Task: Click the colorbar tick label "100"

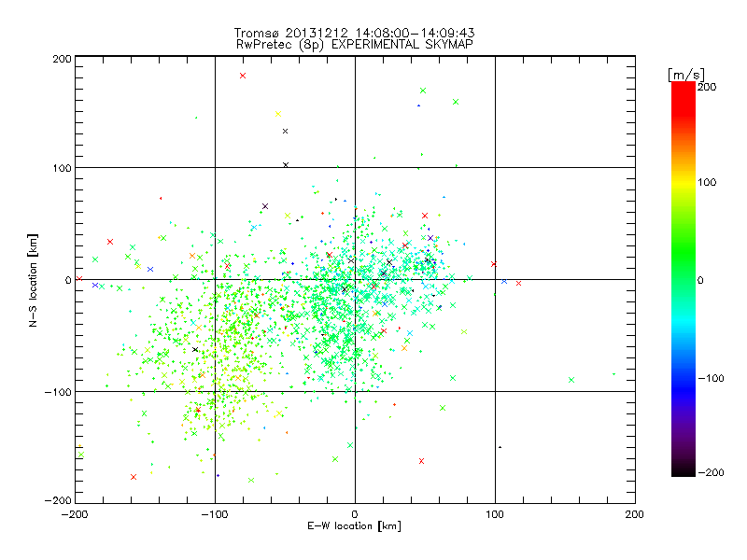Action: click(x=707, y=182)
